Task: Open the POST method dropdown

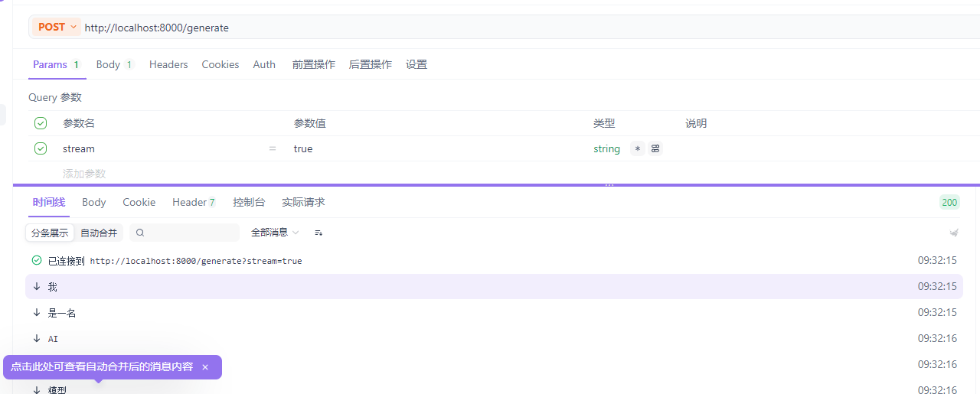Action: coord(57,28)
